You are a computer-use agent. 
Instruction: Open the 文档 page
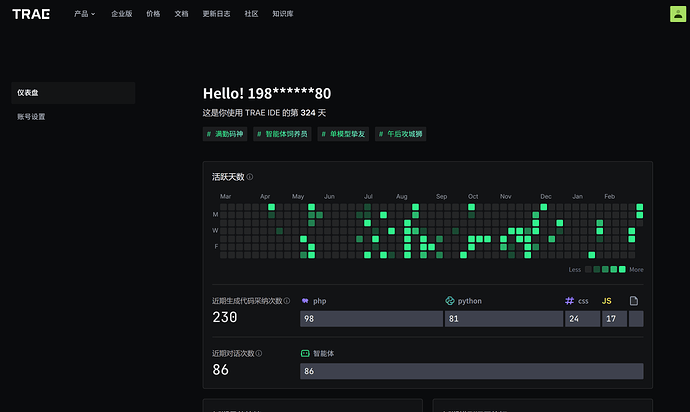point(181,14)
